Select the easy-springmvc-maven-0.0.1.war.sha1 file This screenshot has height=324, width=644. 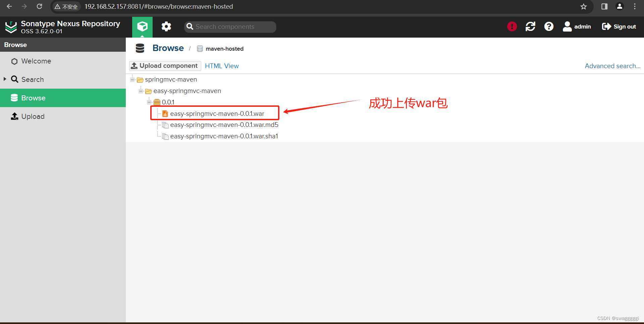[224, 136]
